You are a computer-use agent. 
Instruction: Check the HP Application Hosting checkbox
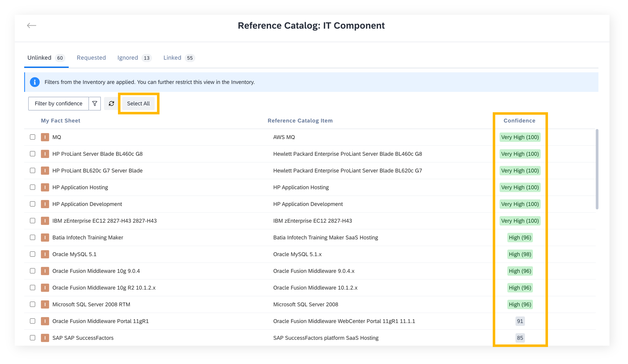pyautogui.click(x=33, y=187)
